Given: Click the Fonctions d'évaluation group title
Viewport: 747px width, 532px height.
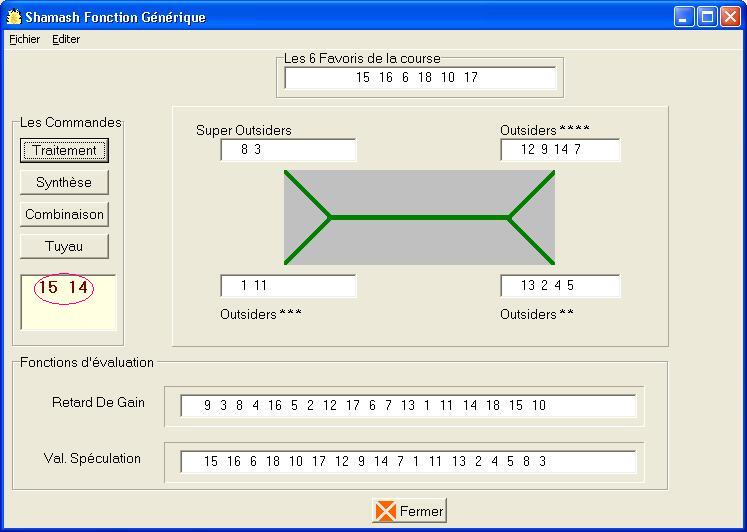Looking at the screenshot, I should [x=87, y=362].
